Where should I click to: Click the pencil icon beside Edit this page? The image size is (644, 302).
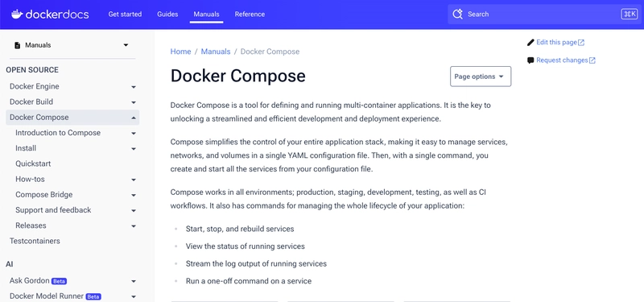[530, 43]
